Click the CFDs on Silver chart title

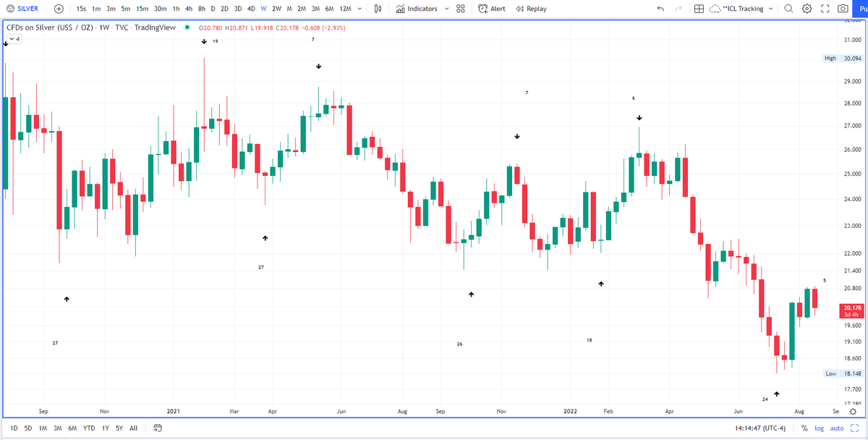click(90, 27)
